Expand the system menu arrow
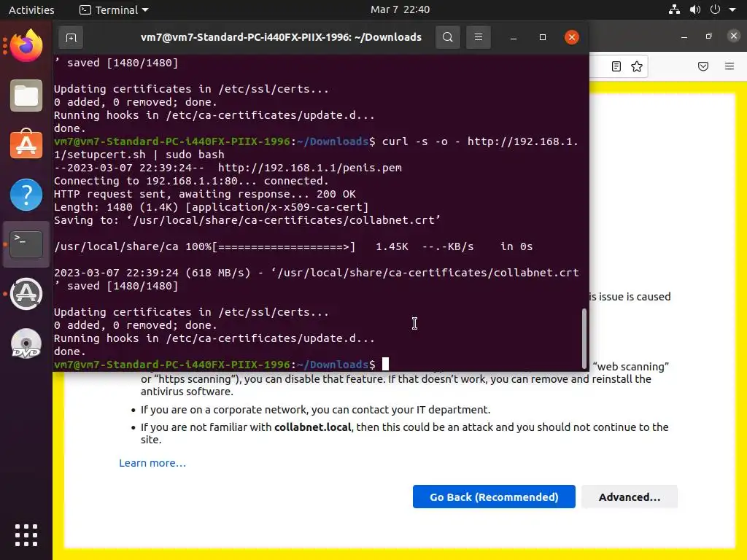 pos(732,10)
